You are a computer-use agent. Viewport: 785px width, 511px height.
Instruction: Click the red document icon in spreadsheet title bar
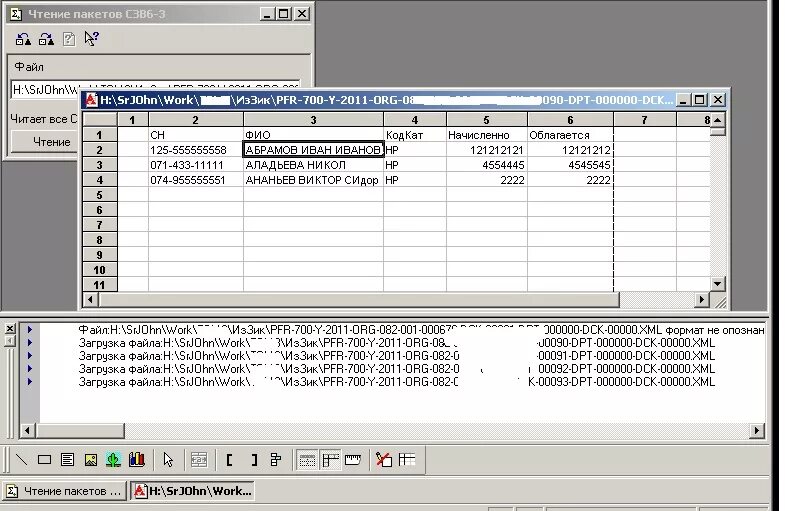point(91,100)
